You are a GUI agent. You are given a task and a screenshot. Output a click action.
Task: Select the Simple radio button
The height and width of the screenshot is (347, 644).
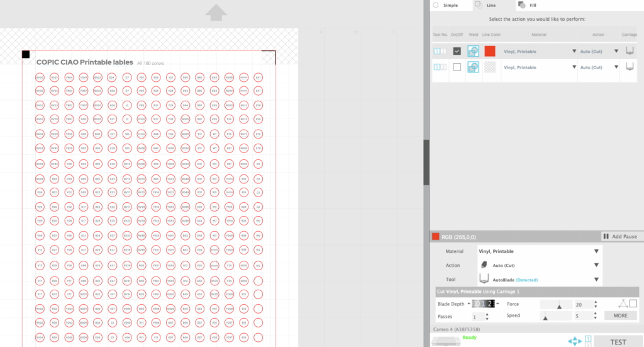point(436,5)
